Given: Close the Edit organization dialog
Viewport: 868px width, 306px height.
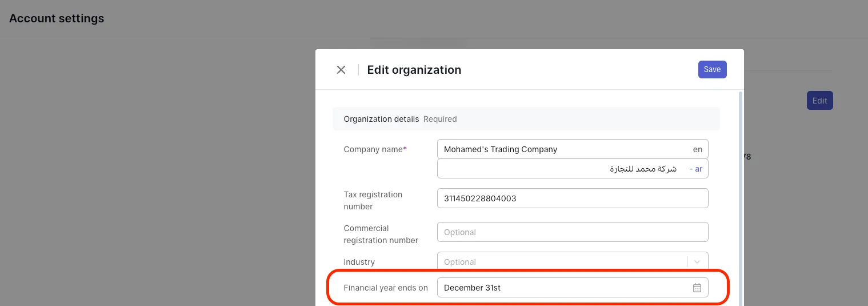Looking at the screenshot, I should pos(341,70).
